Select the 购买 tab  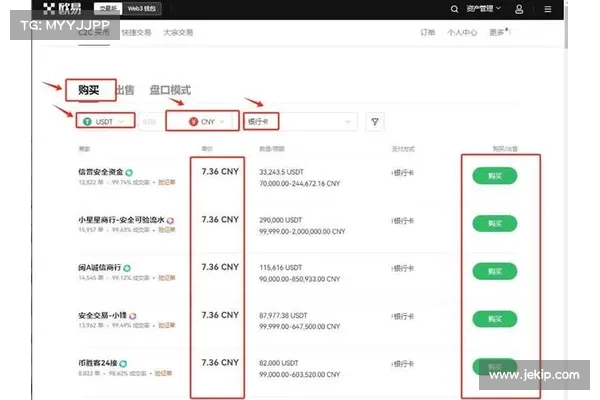[x=90, y=90]
